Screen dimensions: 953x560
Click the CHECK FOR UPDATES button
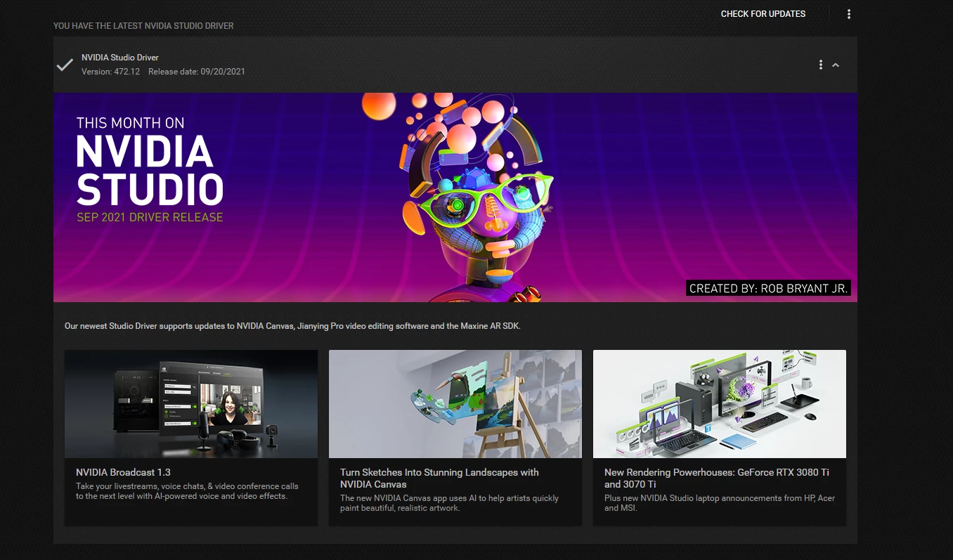(x=763, y=14)
